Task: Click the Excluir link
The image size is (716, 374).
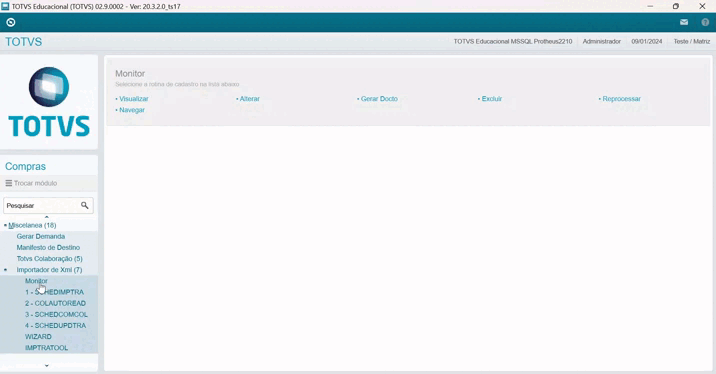Action: point(491,99)
